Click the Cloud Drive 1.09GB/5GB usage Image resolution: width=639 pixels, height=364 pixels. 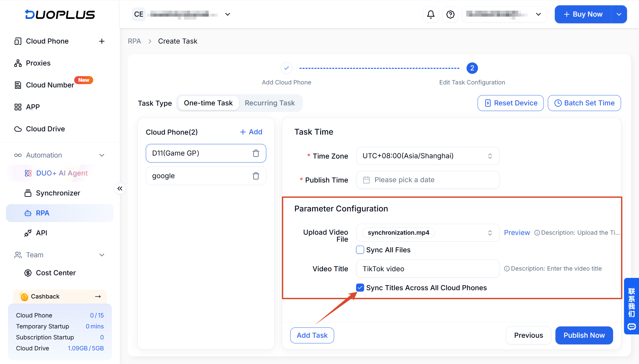coord(86,348)
